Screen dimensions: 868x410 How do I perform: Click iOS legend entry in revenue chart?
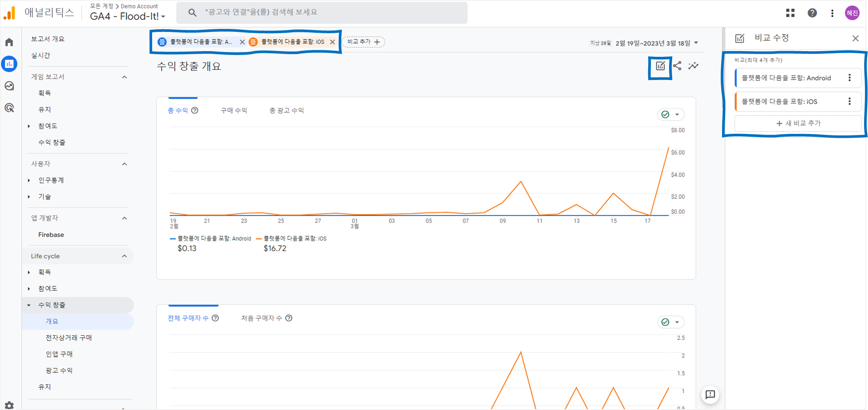tap(291, 239)
